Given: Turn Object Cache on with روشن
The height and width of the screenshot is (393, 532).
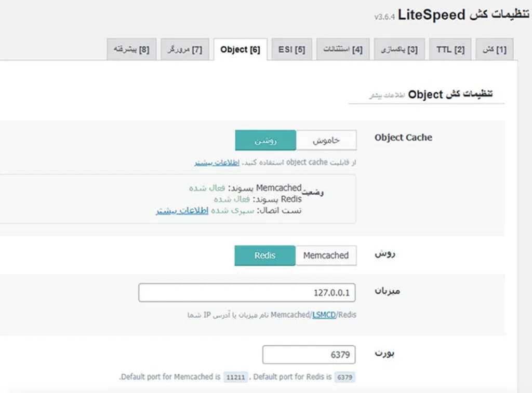Looking at the screenshot, I should click(265, 141).
